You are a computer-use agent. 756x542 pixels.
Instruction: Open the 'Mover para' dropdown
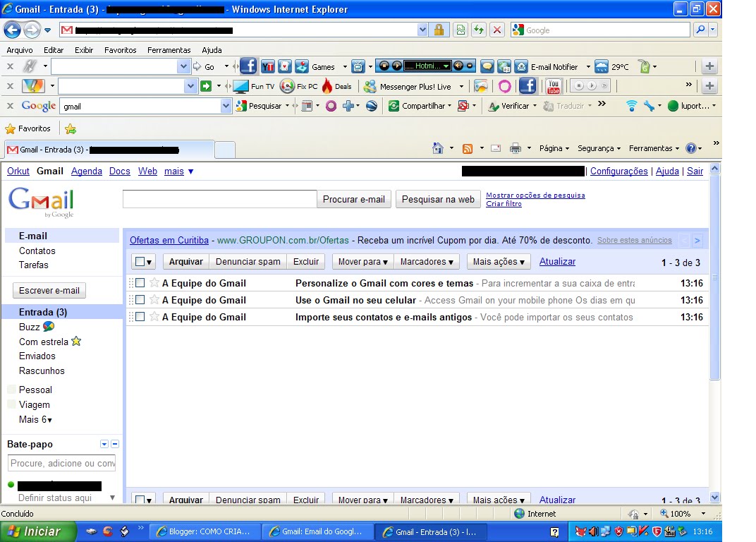[362, 261]
